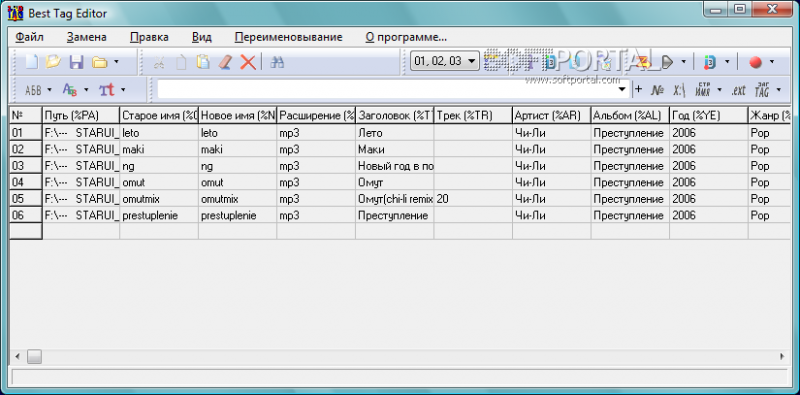This screenshot has height=395, width=800.
Task: Select the eraser clear icon
Action: pyautogui.click(x=225, y=62)
